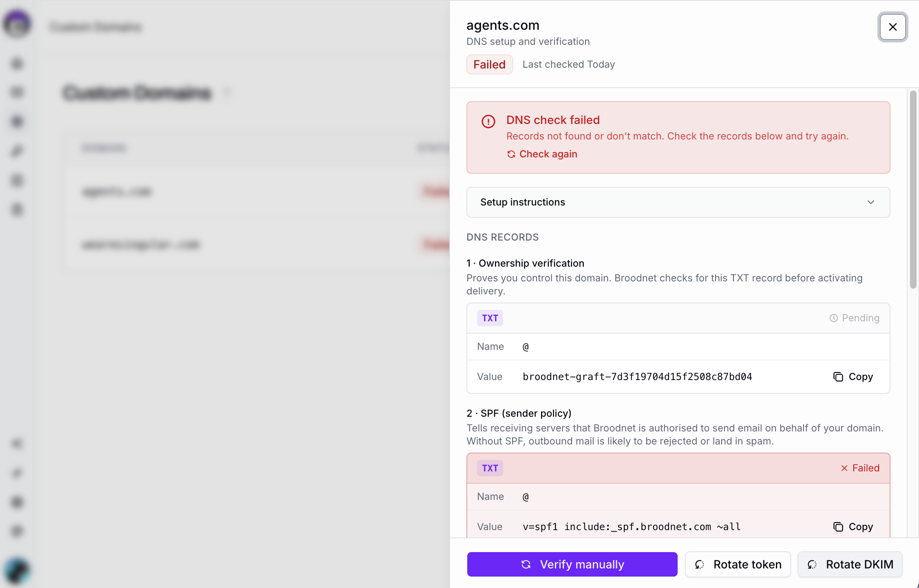Click the Pending clock status icon
This screenshot has height=588, width=919.
point(834,318)
